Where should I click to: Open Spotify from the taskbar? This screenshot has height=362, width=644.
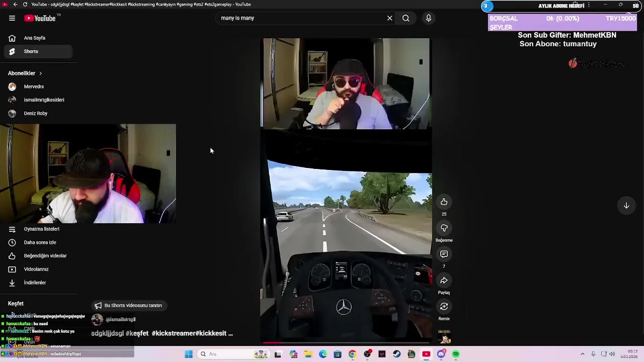(456, 354)
